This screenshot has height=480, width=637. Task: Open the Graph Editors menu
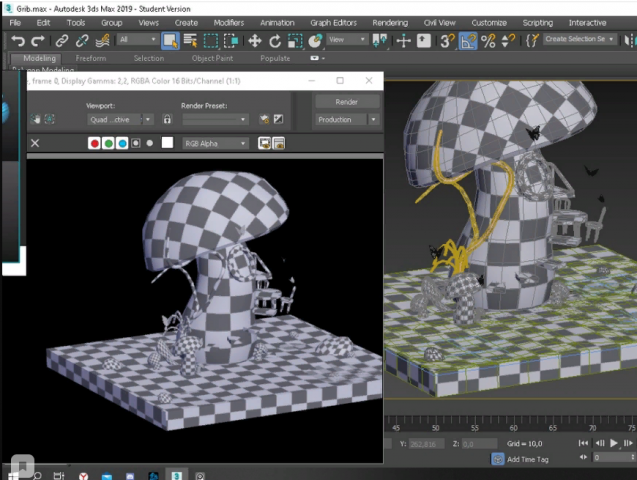pos(334,23)
